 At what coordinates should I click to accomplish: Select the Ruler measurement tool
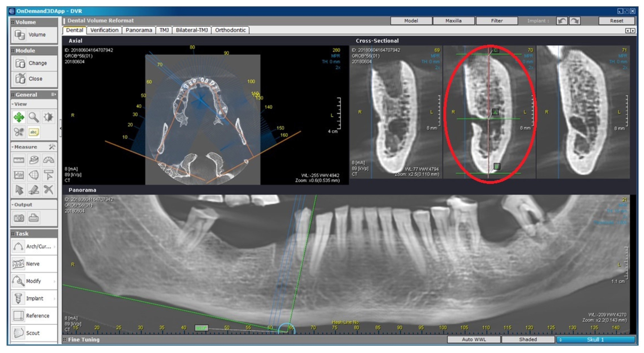tap(19, 160)
